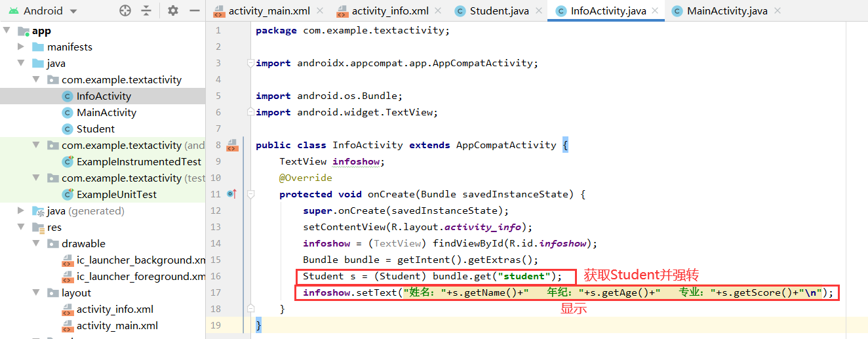Click the package com.example.textactivity code line
Viewport: 868px width, 339px height.
353,30
